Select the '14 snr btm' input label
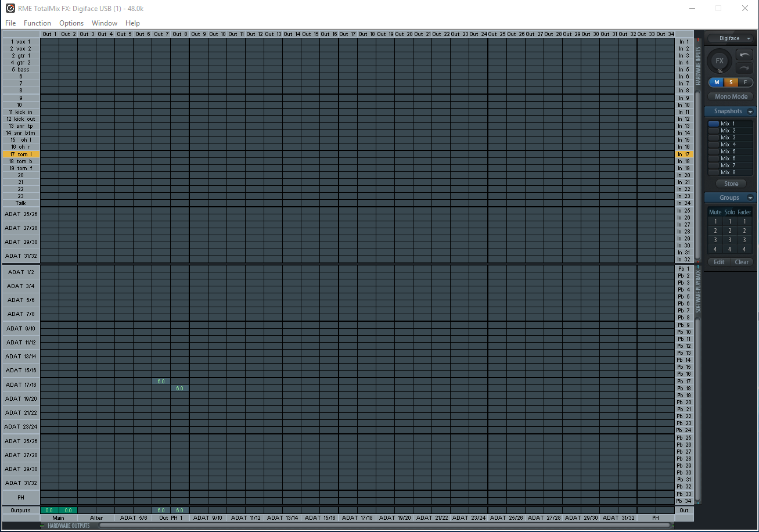The height and width of the screenshot is (532, 759). (21, 133)
